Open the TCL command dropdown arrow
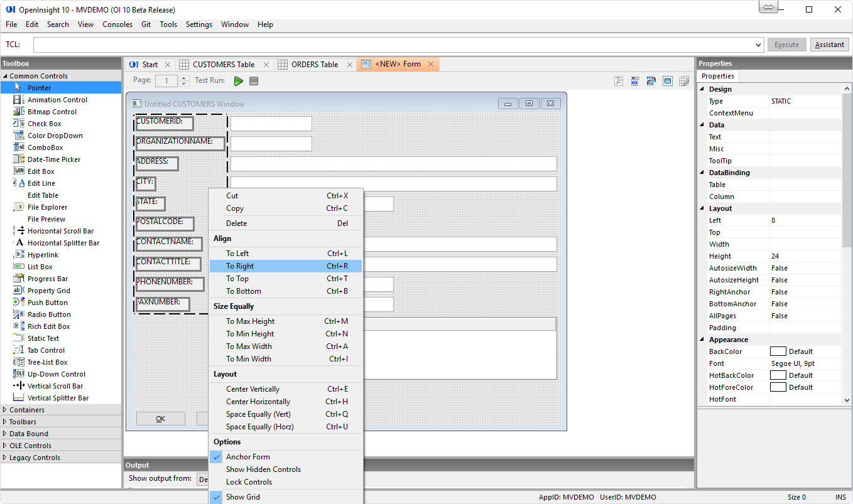The height and width of the screenshot is (504, 853). [759, 45]
